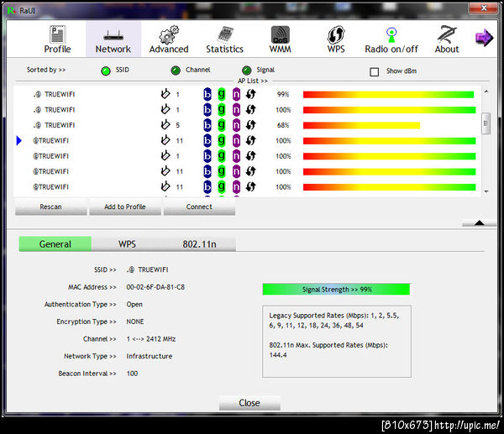
Task: Click the AP list scrollbar thumb
Action: click(x=486, y=123)
